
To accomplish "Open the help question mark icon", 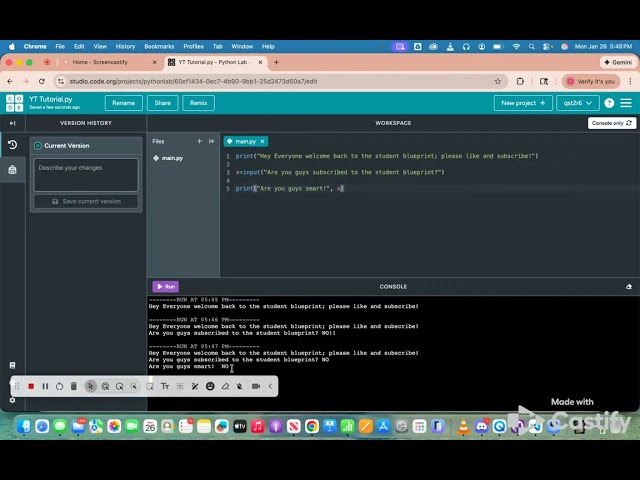I will coord(609,103).
